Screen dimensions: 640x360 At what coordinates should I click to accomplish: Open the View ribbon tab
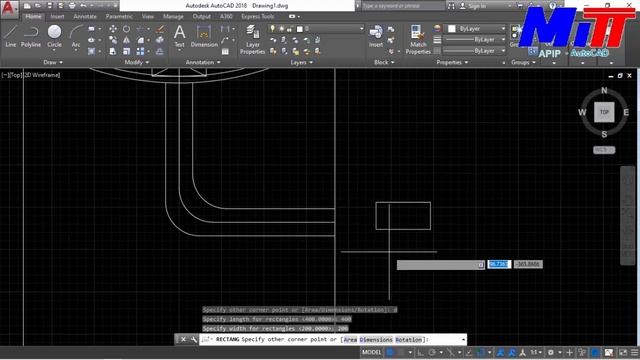(148, 16)
